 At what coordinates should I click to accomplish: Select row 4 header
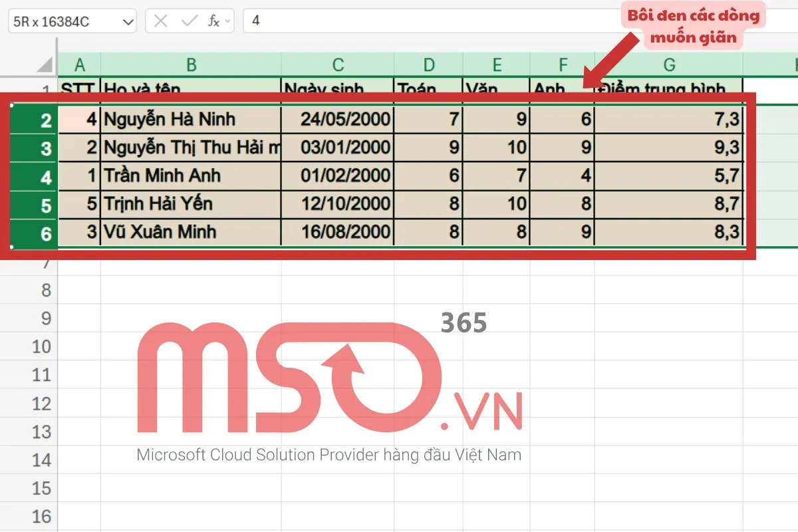pyautogui.click(x=35, y=177)
